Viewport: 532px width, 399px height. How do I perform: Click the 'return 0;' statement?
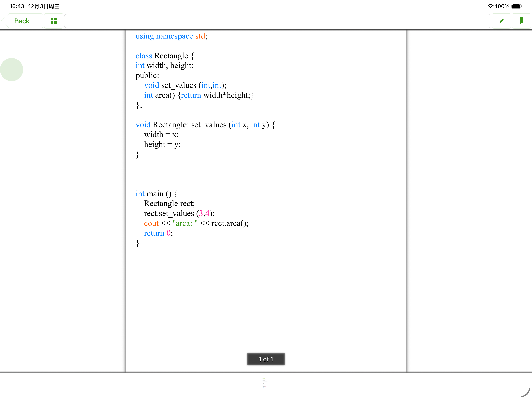point(158,233)
